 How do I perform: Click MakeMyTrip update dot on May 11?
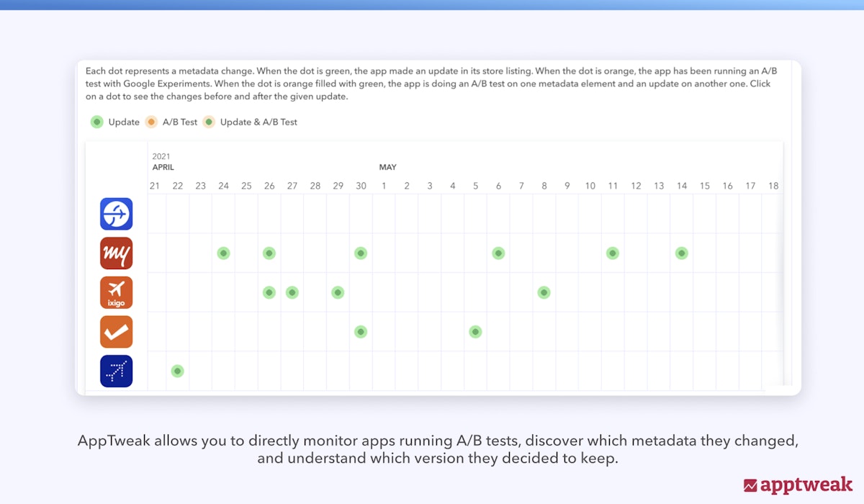tap(612, 253)
